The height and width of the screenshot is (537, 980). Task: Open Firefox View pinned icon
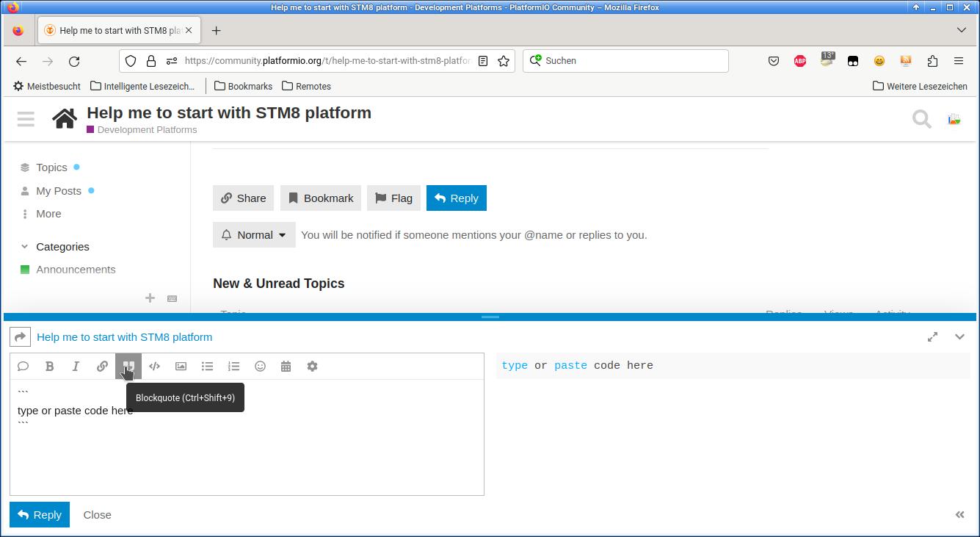[18, 31]
